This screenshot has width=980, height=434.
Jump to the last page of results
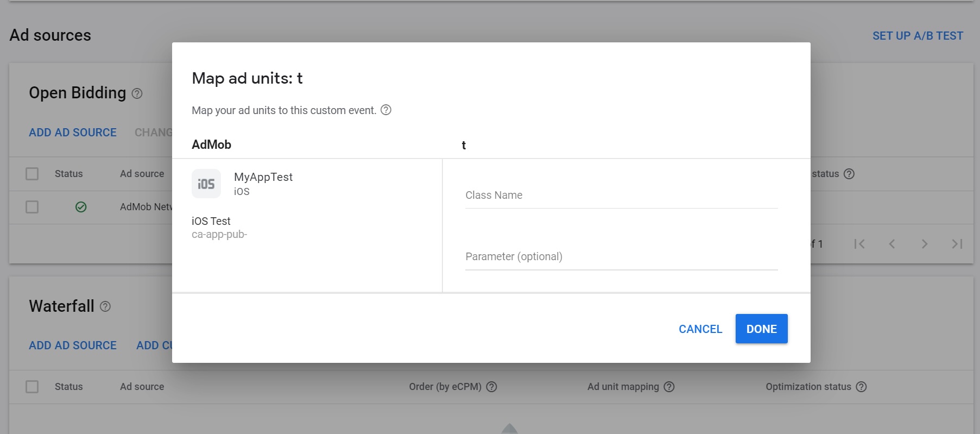tap(957, 244)
